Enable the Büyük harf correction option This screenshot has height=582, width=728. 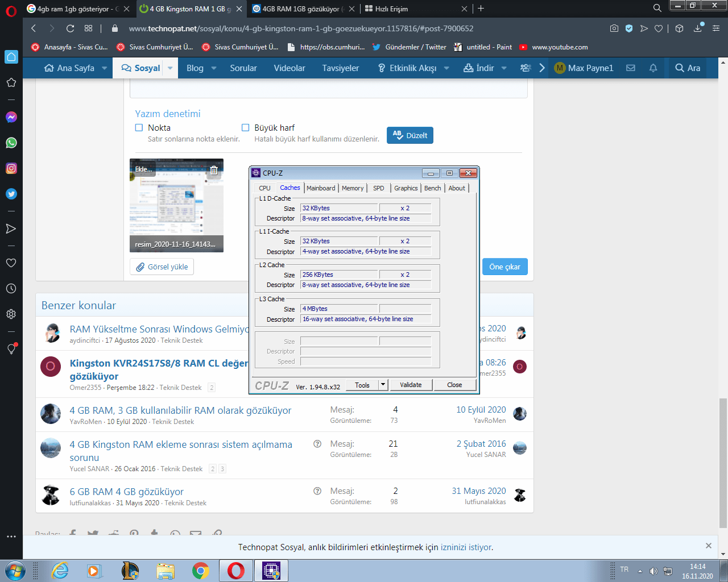pos(245,127)
